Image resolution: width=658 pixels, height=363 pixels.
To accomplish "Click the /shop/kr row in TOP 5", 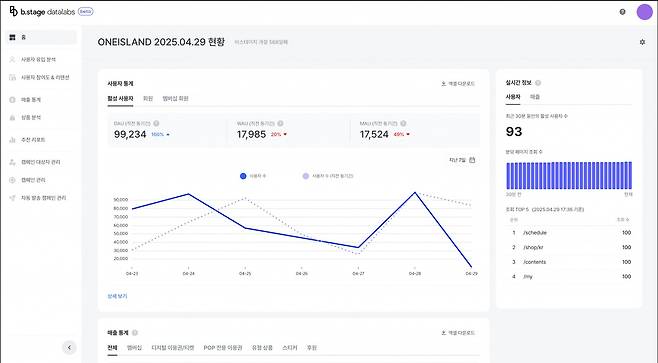I will click(x=570, y=248).
